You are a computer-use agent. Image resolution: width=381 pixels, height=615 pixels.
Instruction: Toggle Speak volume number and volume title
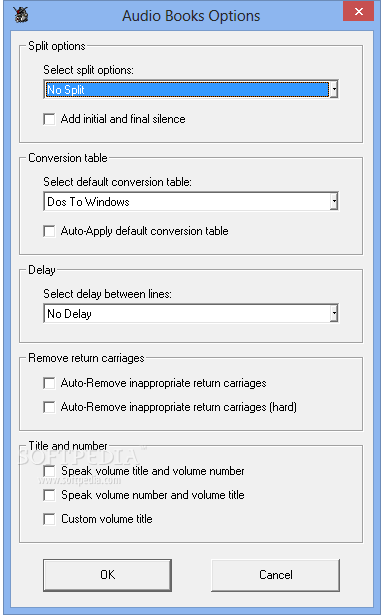pos(49,495)
